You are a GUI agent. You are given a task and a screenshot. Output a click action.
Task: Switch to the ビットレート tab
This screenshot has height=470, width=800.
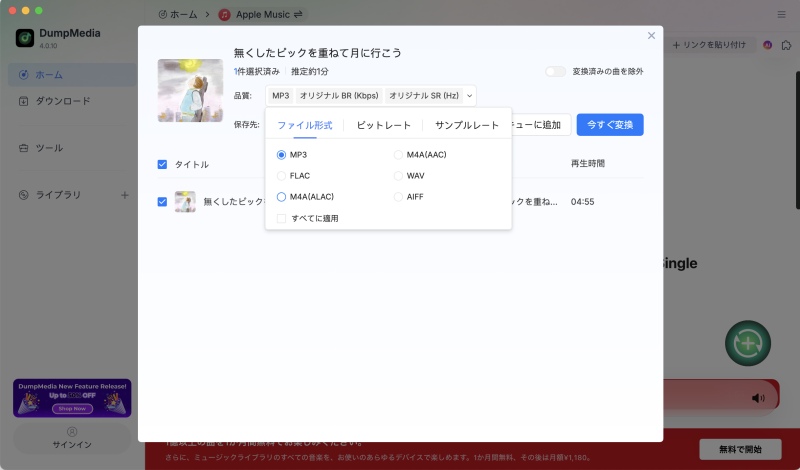383,125
